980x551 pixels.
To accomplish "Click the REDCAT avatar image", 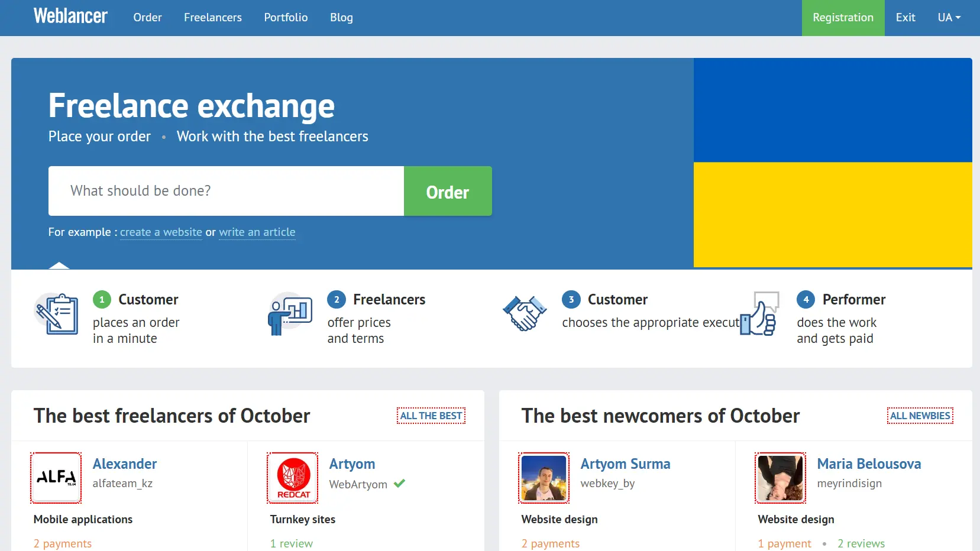I will [x=293, y=478].
